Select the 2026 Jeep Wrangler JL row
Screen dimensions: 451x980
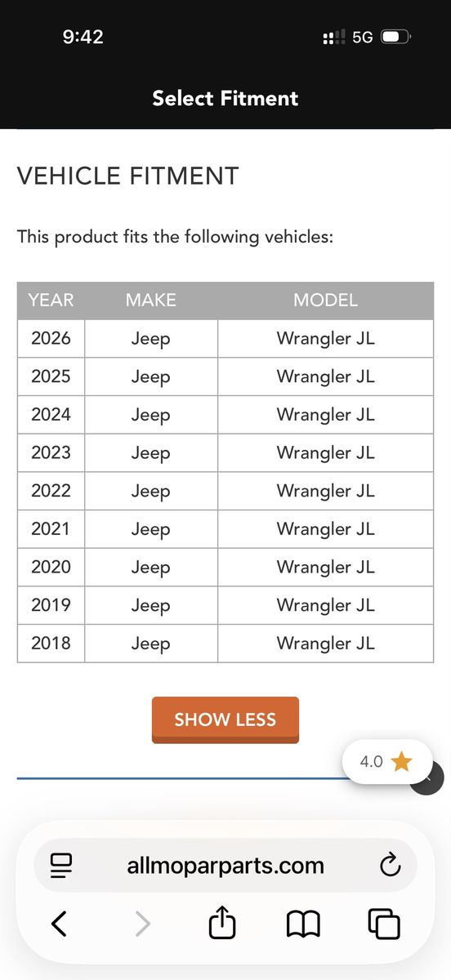tap(225, 338)
